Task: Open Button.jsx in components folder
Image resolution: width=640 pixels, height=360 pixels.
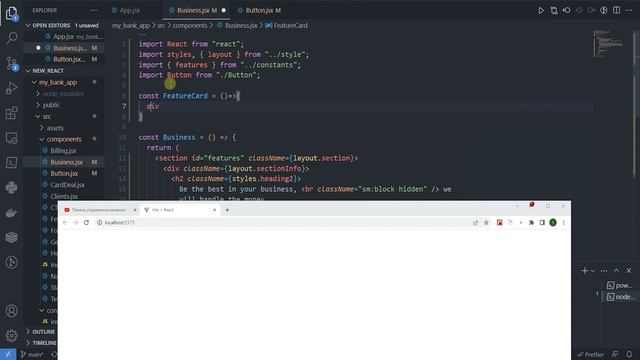Action: pyautogui.click(x=64, y=173)
